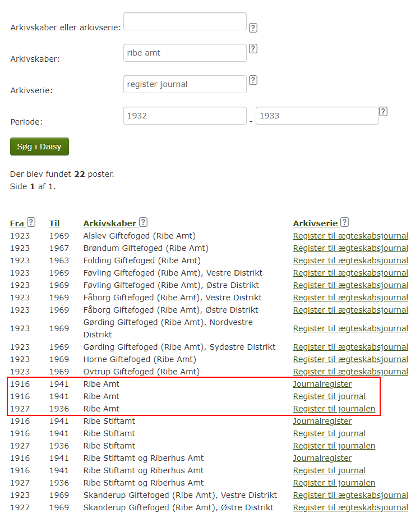Open Register til journal, Ribe Stiftamt og Riberhus Amt
Screen dimensions: 420x517
329,471
